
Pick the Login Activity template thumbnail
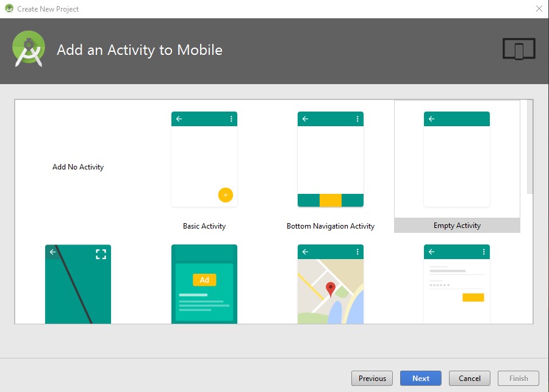point(456,284)
